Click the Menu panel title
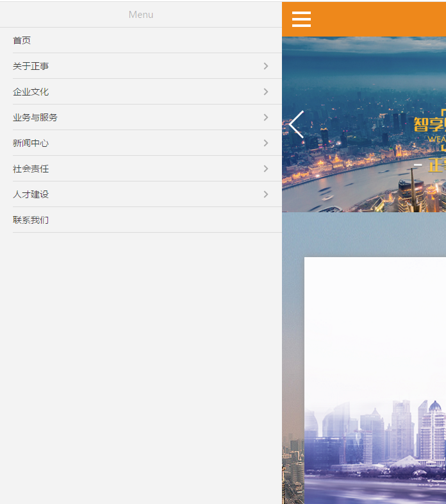 tap(141, 15)
